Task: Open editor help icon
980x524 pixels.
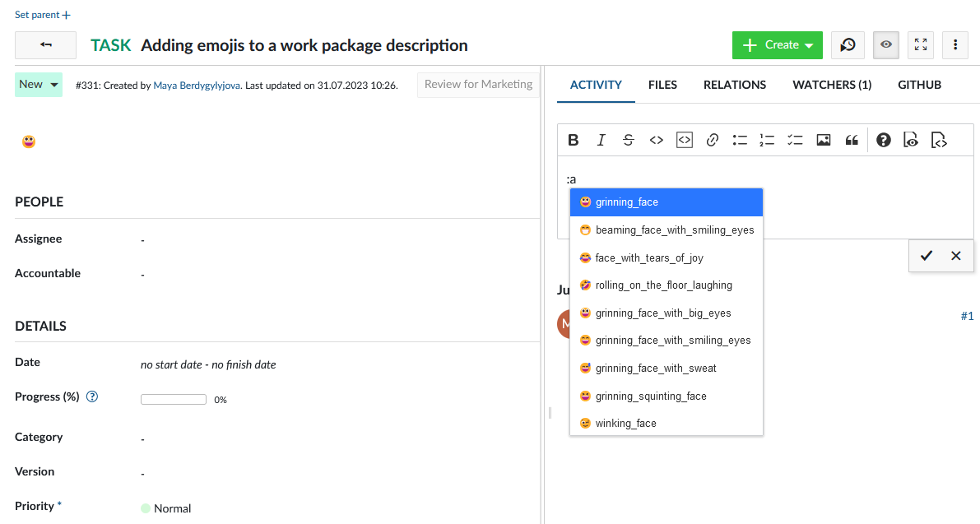Action: pyautogui.click(x=884, y=140)
